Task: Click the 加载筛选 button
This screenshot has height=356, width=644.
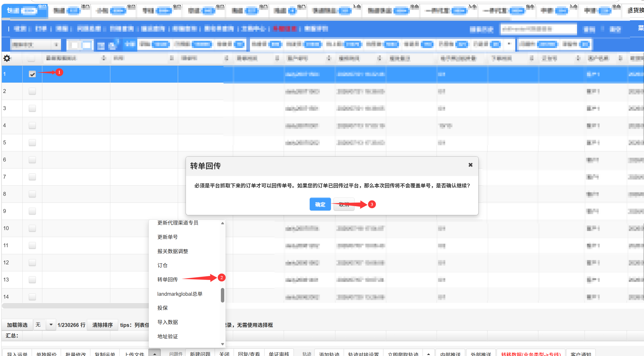Action: 17,325
